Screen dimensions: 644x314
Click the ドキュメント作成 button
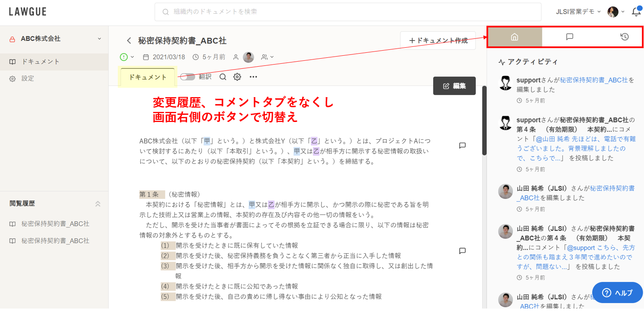point(438,41)
